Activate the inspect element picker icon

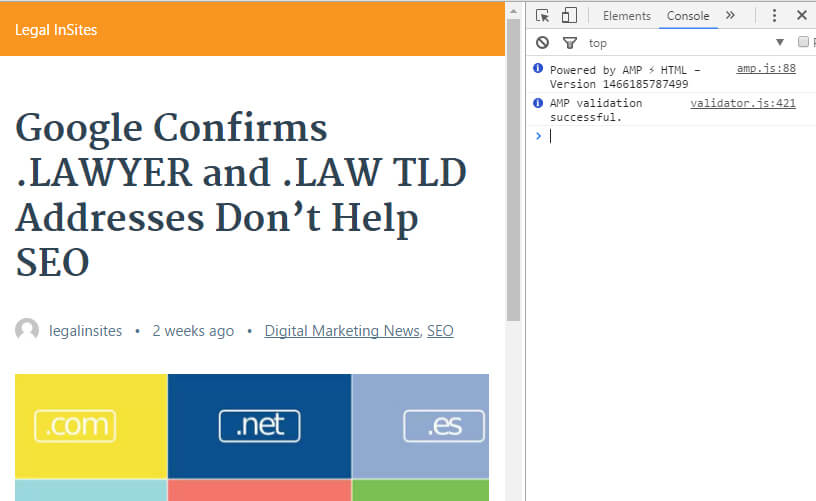pos(542,16)
